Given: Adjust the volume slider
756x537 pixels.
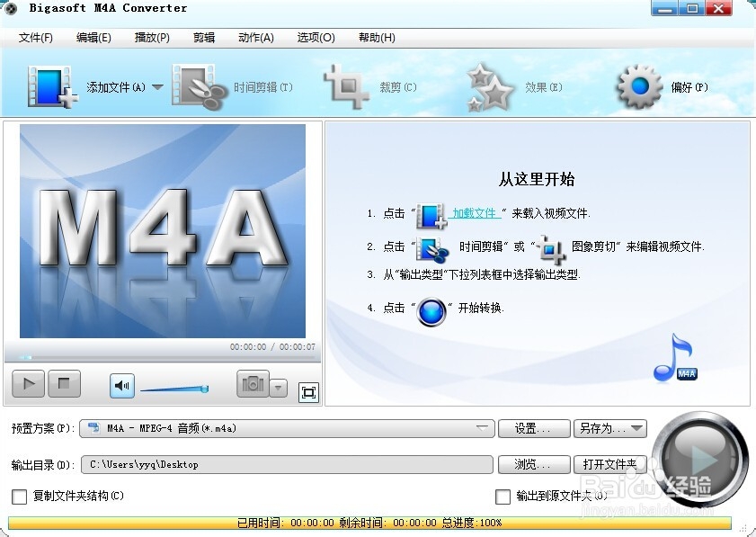Looking at the screenshot, I should [x=174, y=389].
